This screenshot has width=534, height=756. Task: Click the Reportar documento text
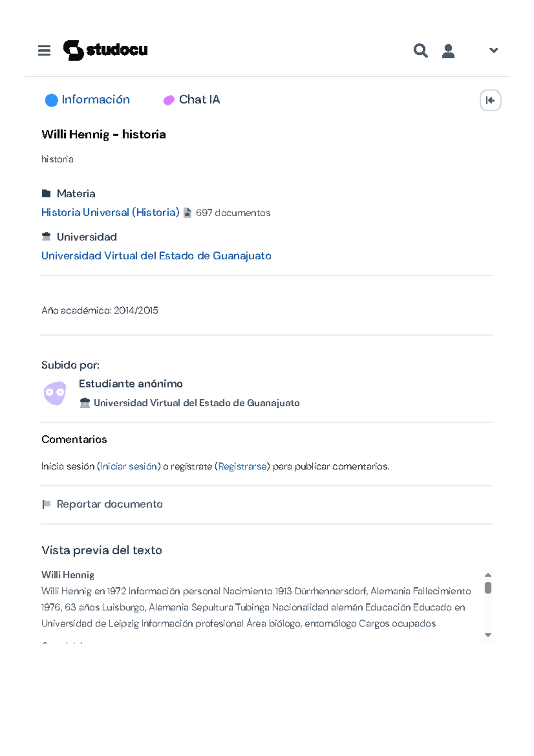click(109, 504)
